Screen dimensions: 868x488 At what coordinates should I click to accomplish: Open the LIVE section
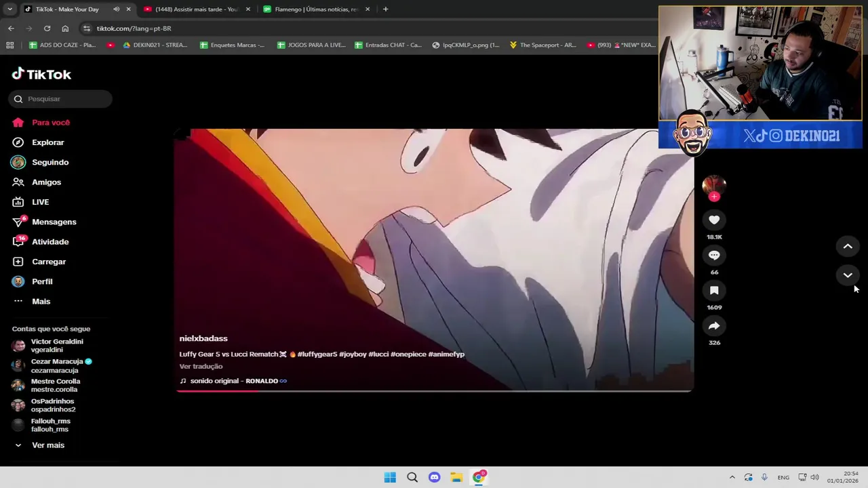coord(31,202)
